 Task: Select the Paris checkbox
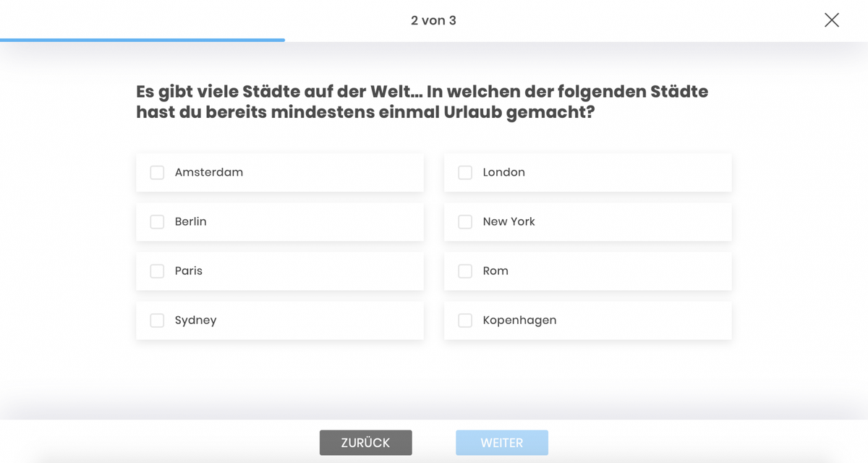click(157, 271)
